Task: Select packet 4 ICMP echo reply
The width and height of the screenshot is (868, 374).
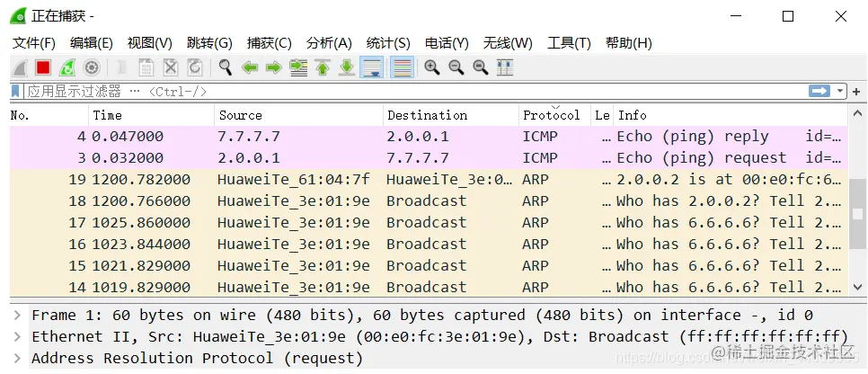Action: pyautogui.click(x=429, y=137)
